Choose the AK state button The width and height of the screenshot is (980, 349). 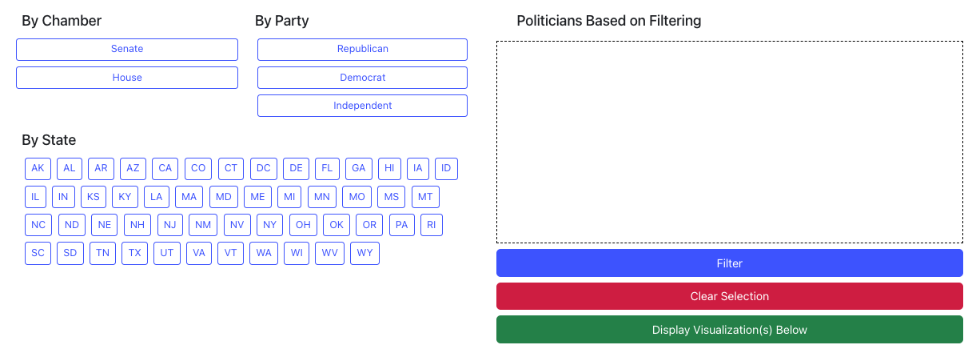(38, 169)
